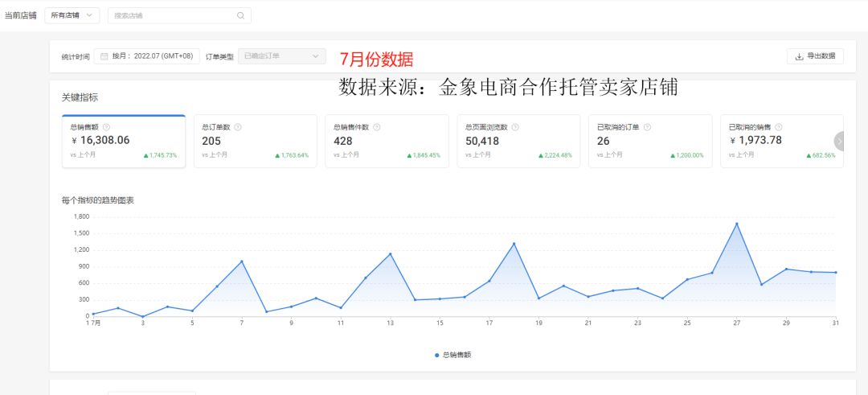Click the chart peak point on day 27
The height and width of the screenshot is (395, 868).
click(x=736, y=224)
